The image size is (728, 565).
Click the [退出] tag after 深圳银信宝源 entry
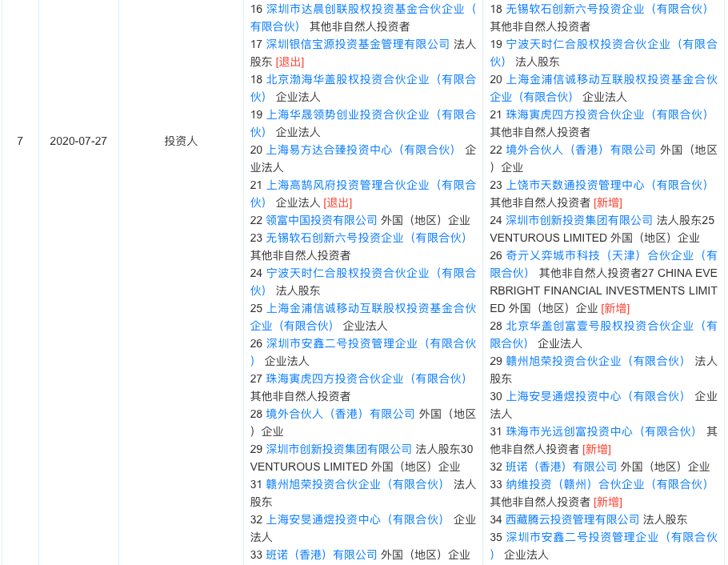tap(290, 62)
